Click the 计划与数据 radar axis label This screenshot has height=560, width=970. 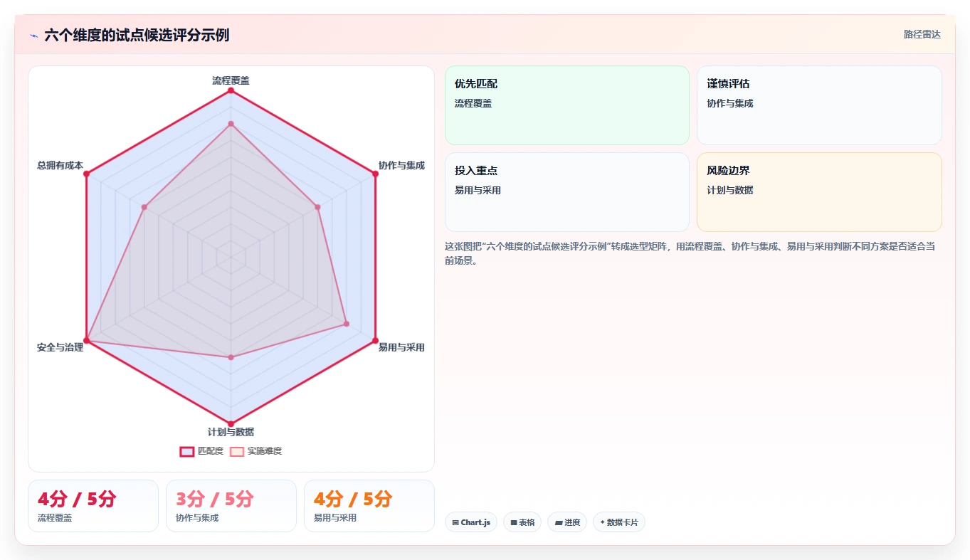pos(231,432)
